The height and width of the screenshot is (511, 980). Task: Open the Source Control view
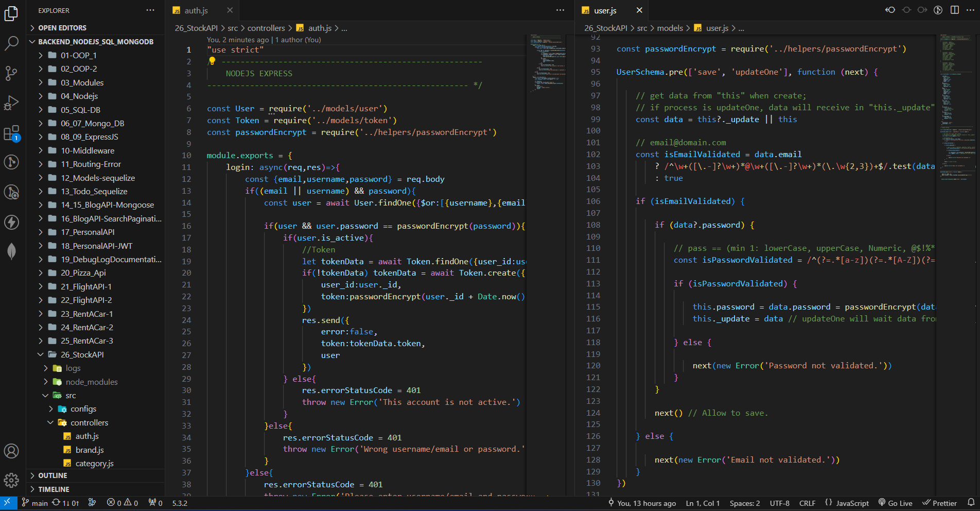pyautogui.click(x=11, y=73)
